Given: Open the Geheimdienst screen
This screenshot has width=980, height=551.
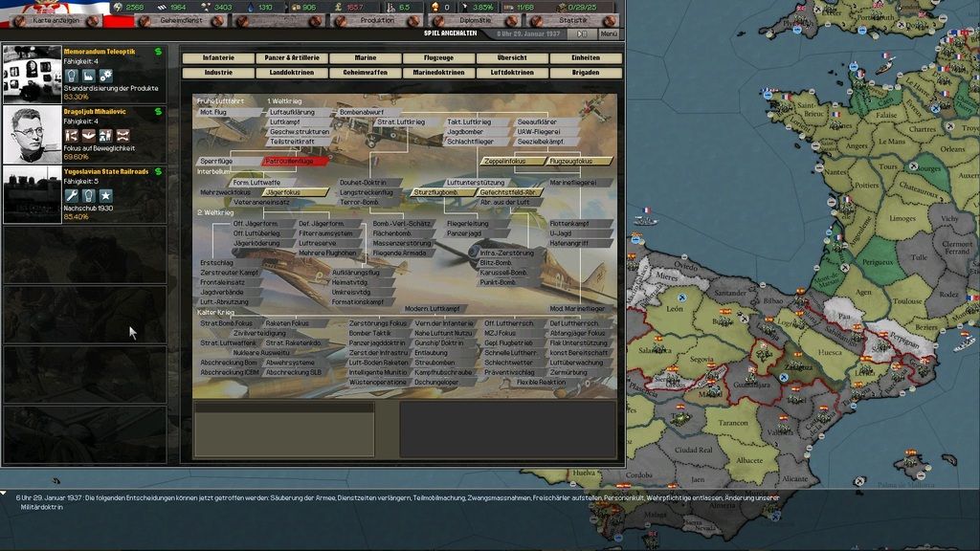Looking at the screenshot, I should point(181,21).
